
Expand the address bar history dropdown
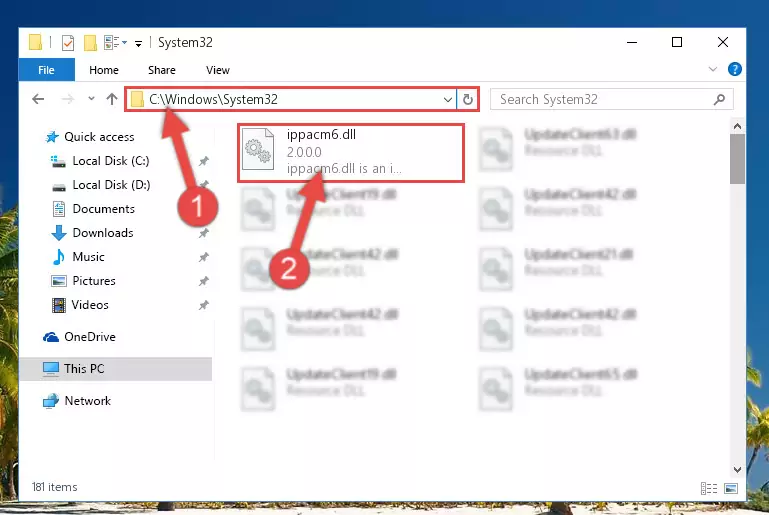(447, 100)
